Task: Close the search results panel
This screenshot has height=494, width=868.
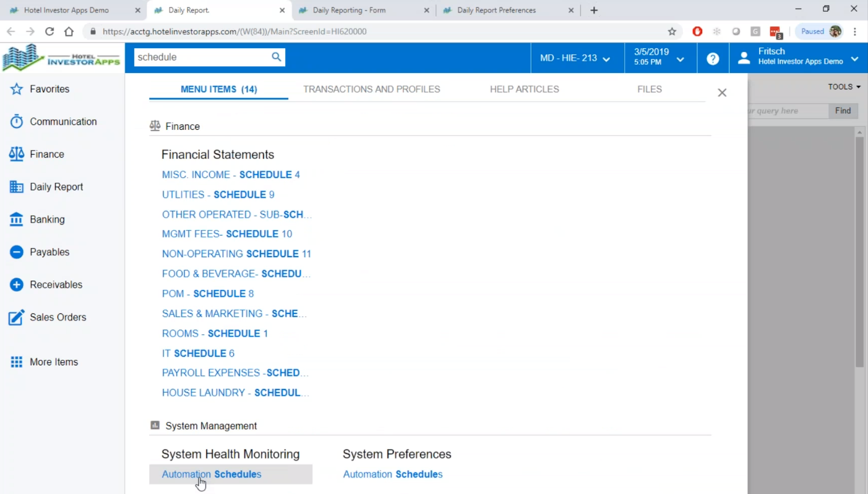Action: pos(722,93)
